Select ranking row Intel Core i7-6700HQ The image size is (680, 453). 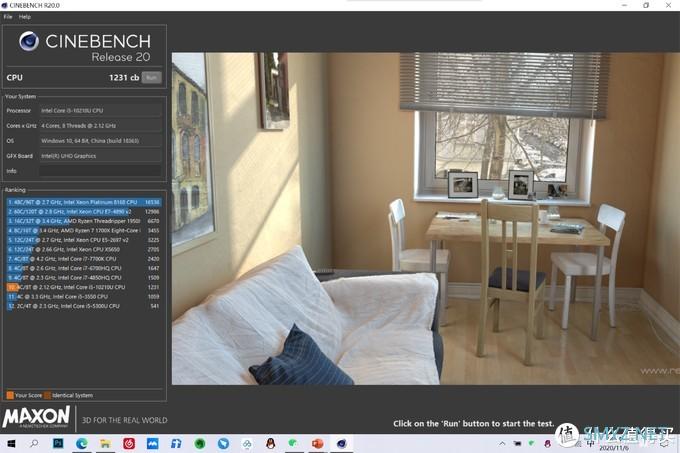(x=84, y=268)
